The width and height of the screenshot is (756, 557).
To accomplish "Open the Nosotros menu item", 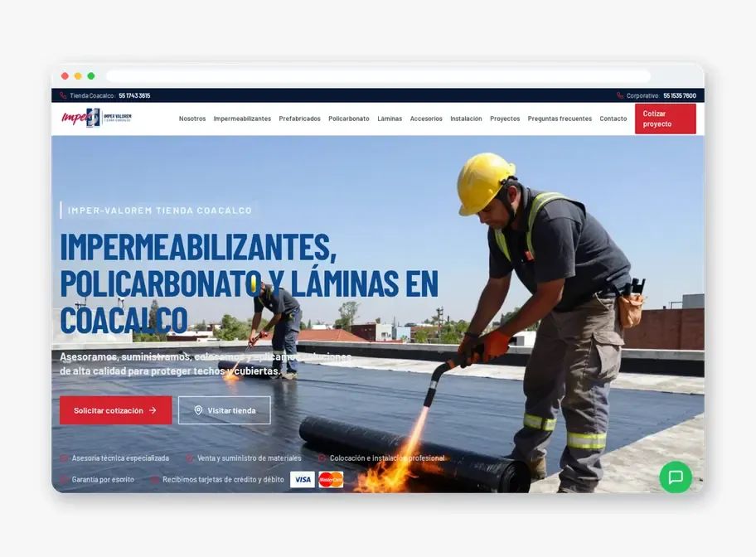I will (192, 119).
